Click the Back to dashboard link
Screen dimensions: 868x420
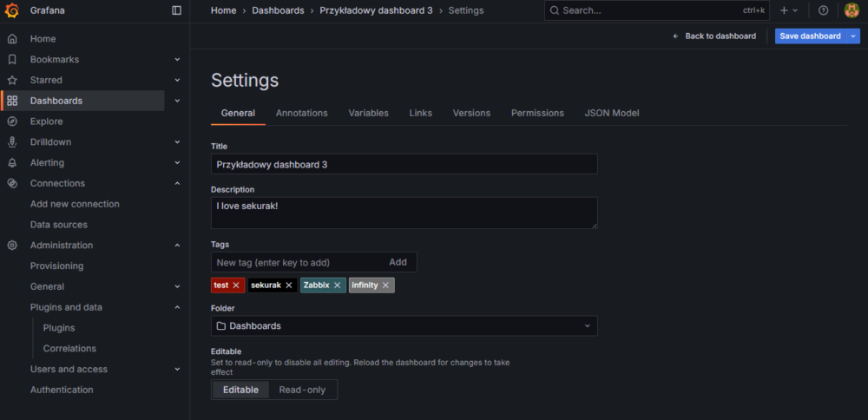click(714, 36)
